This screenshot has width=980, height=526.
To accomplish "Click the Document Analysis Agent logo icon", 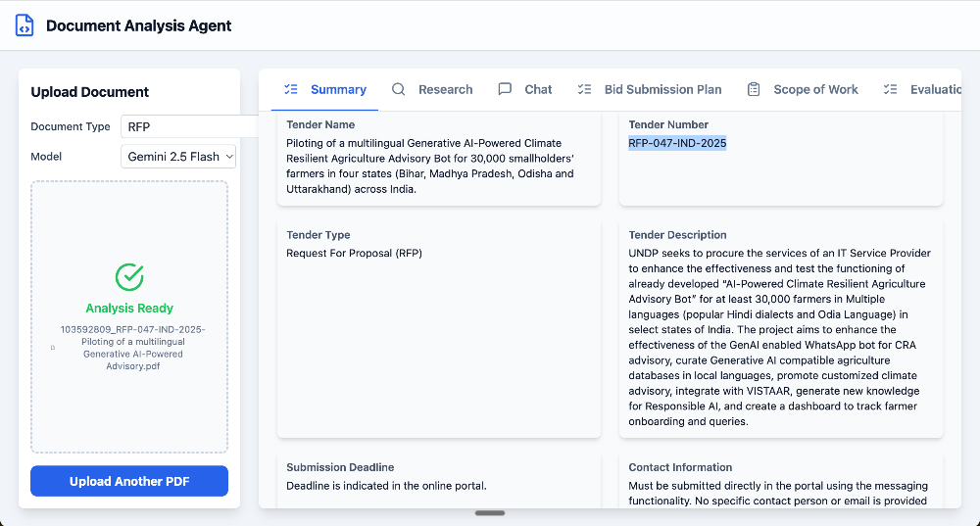I will (24, 25).
